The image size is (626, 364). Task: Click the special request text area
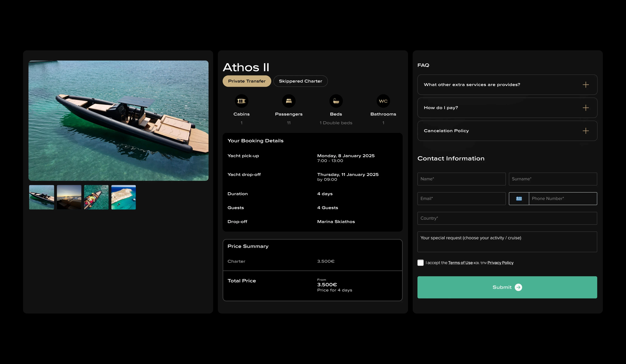tap(507, 242)
